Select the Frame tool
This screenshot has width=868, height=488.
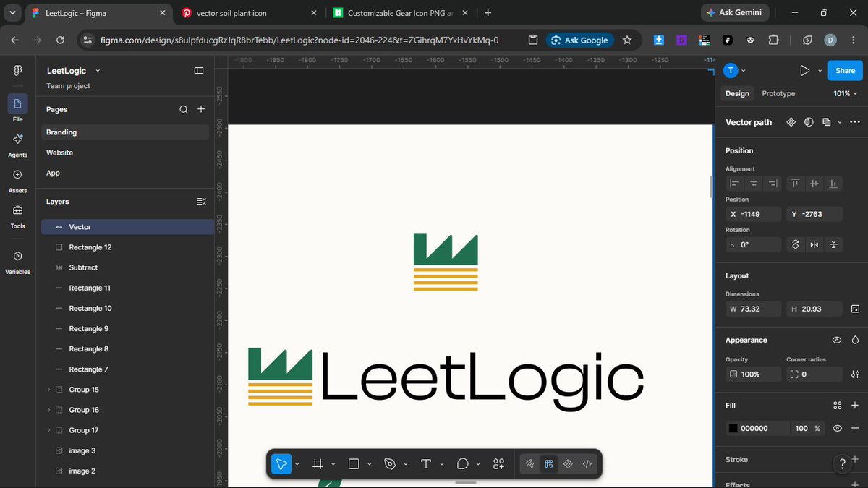click(x=318, y=463)
